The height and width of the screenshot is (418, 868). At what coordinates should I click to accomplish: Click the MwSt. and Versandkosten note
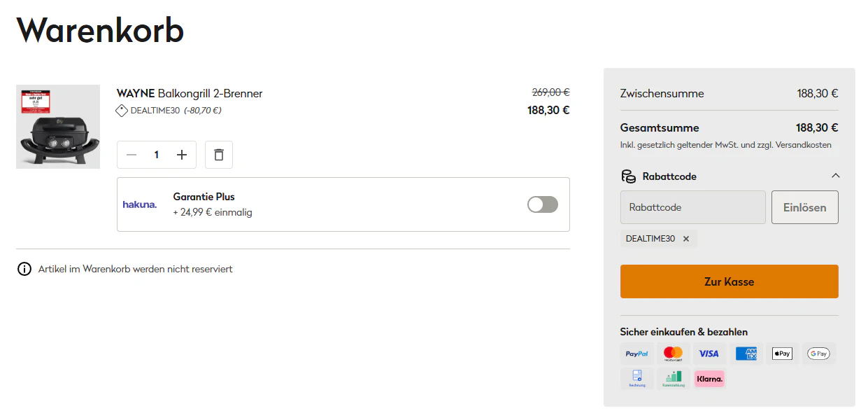coord(726,145)
